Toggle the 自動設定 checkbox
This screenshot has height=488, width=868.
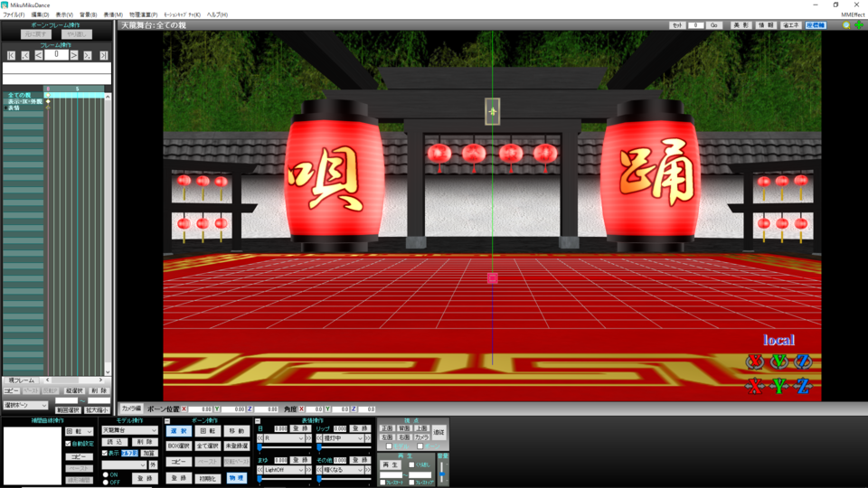coord(68,444)
